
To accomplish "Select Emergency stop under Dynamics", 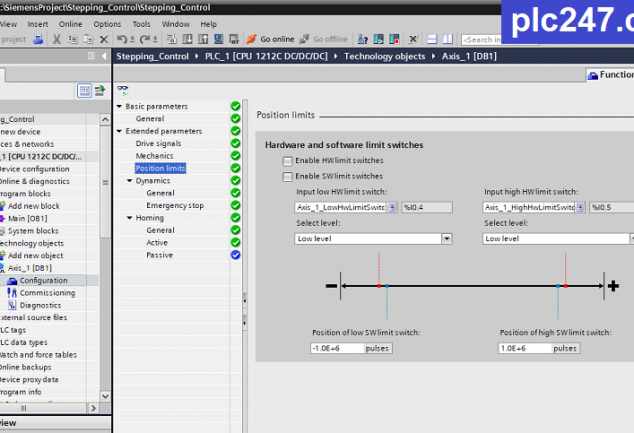I will (x=175, y=205).
